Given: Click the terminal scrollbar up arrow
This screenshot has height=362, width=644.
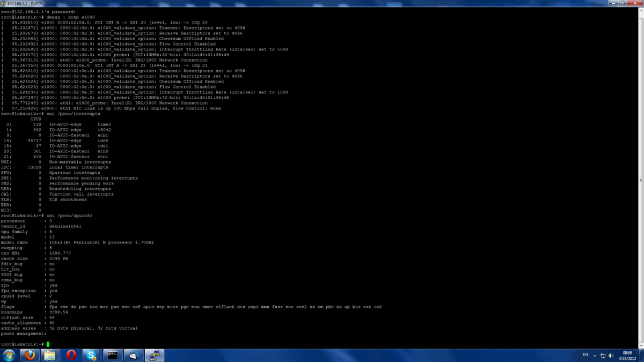Looking at the screenshot, I should click(641, 10).
